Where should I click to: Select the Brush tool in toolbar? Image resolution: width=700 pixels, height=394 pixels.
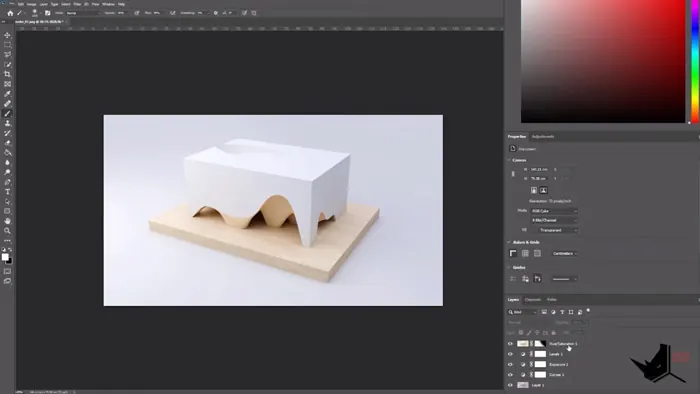click(7, 113)
